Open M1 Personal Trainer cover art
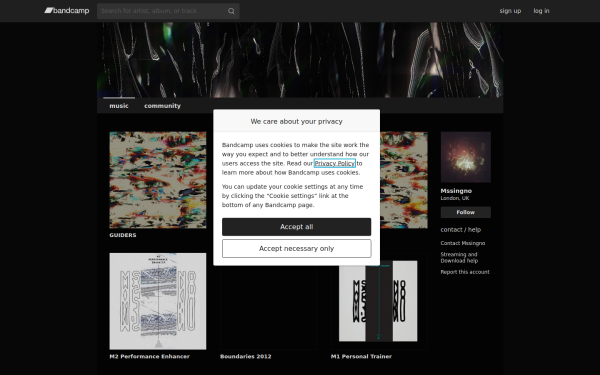 click(379, 301)
